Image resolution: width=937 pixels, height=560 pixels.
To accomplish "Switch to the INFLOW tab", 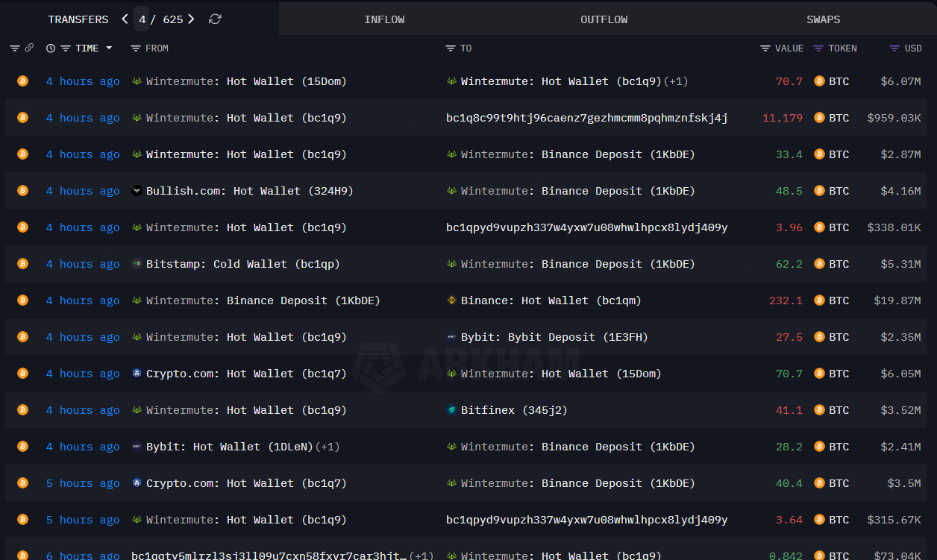I will click(x=384, y=19).
